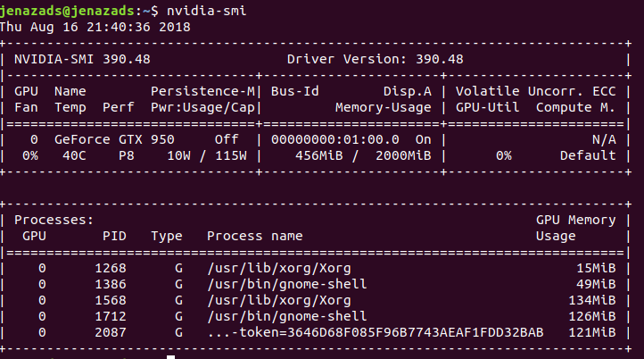Click the timestamp "Thu Aug 16 21:40:36 2018"

95,27
